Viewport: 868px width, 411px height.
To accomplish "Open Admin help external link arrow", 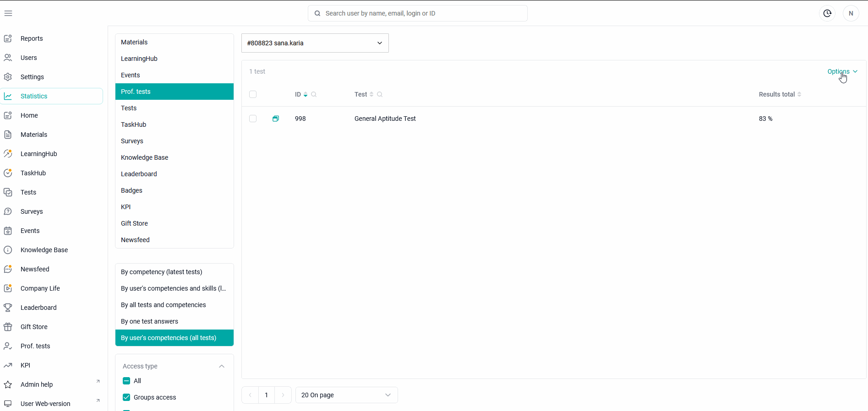I will (98, 381).
